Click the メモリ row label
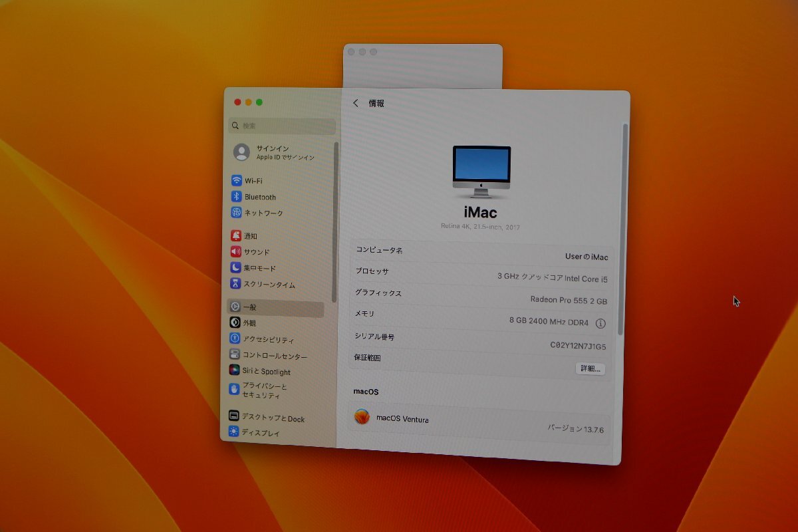This screenshot has width=798, height=532. pos(364,314)
